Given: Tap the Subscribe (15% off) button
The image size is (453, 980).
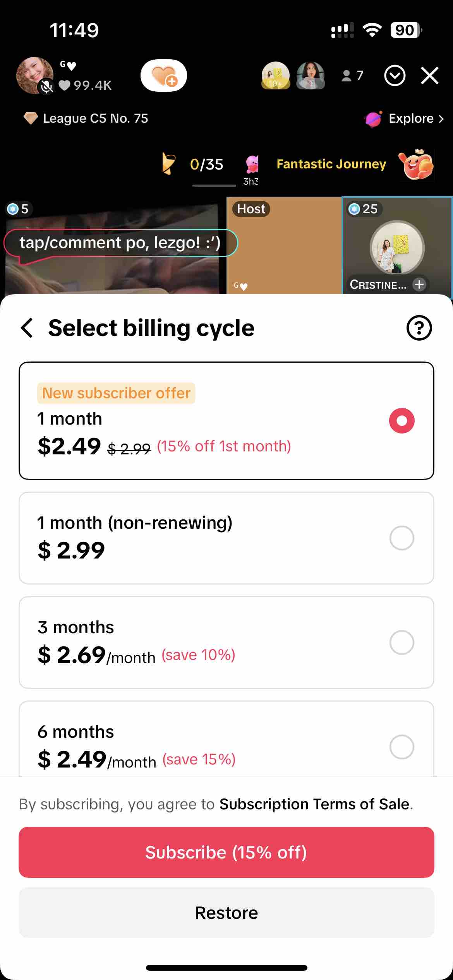Looking at the screenshot, I should click(x=226, y=852).
